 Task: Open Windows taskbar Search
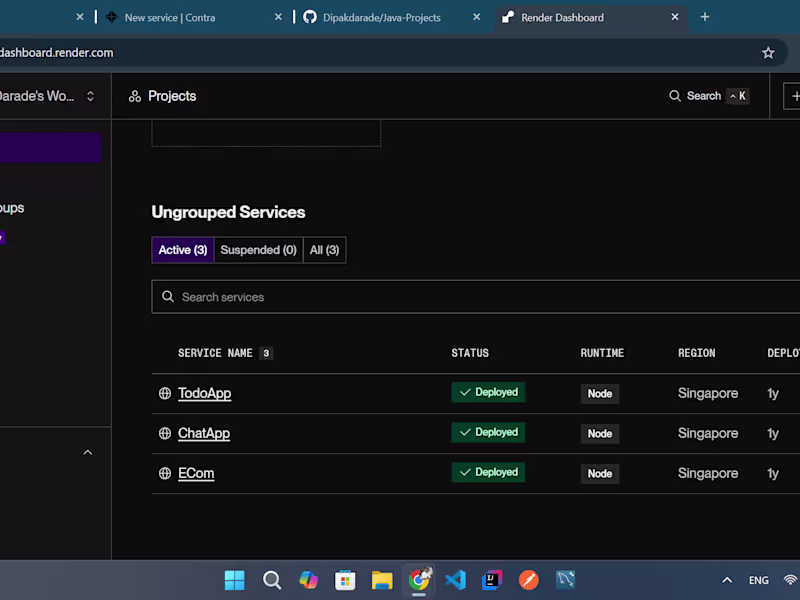point(272,580)
